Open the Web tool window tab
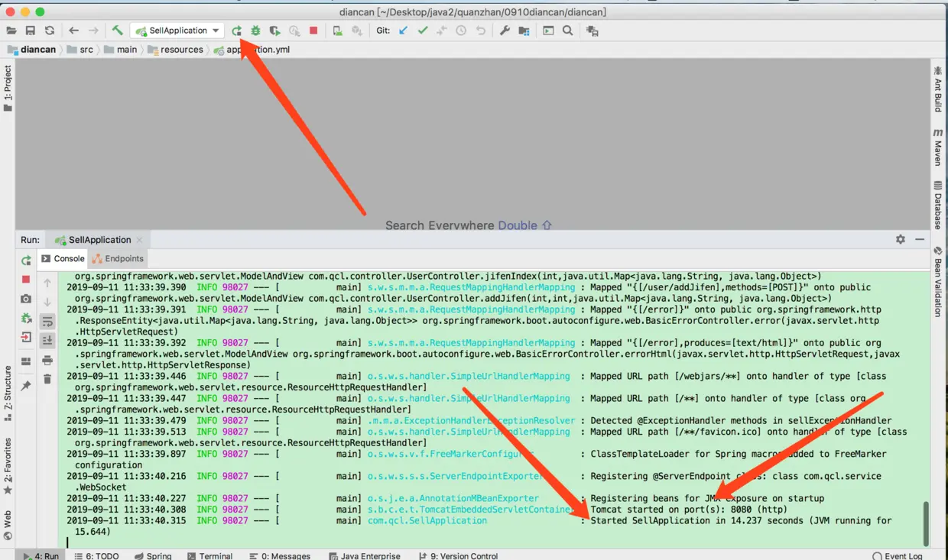The height and width of the screenshot is (560, 948). pyautogui.click(x=8, y=525)
